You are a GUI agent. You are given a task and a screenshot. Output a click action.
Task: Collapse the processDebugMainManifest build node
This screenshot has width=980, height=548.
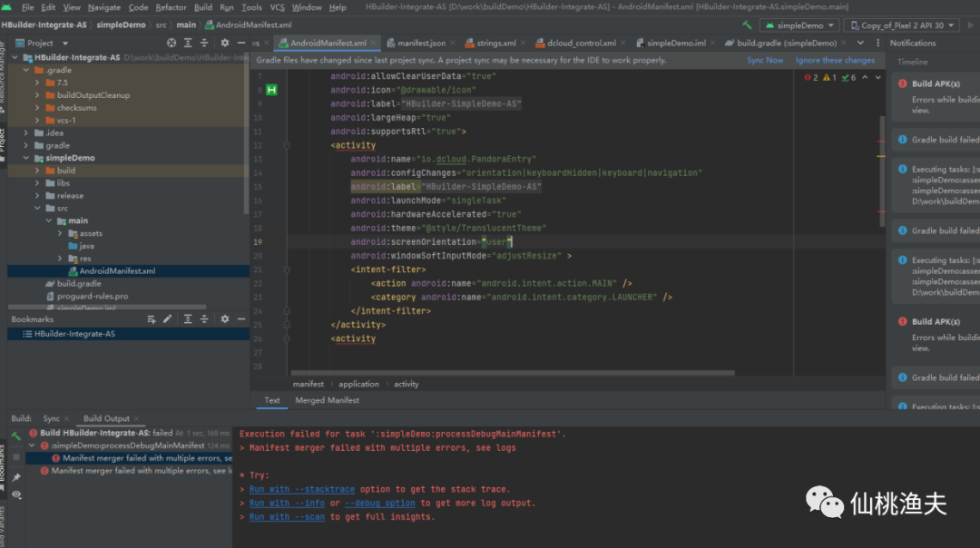click(x=32, y=445)
